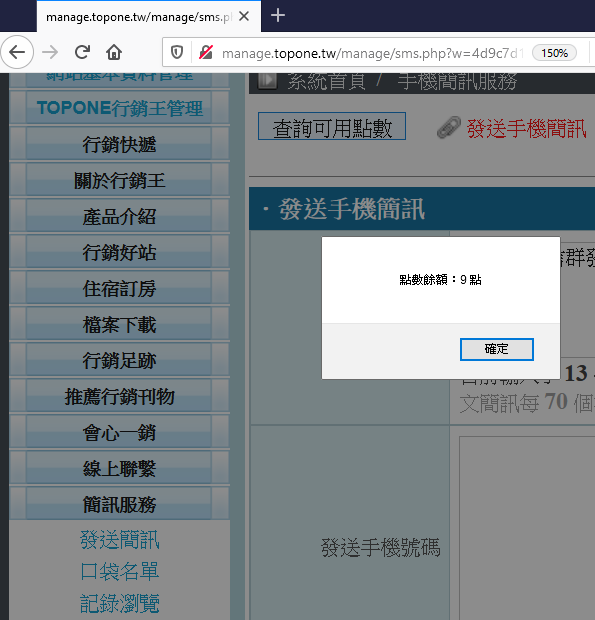
Task: Select 住宿訂房 in sidebar
Action: tap(119, 288)
